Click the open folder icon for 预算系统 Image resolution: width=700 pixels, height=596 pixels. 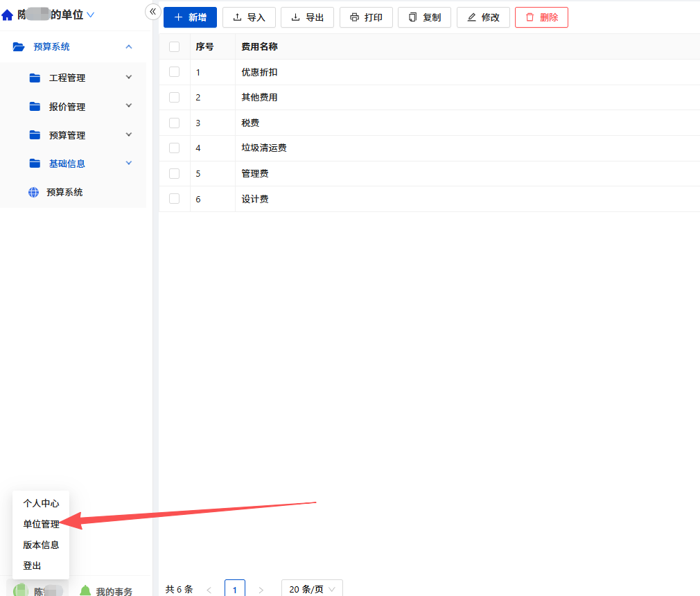tap(18, 47)
